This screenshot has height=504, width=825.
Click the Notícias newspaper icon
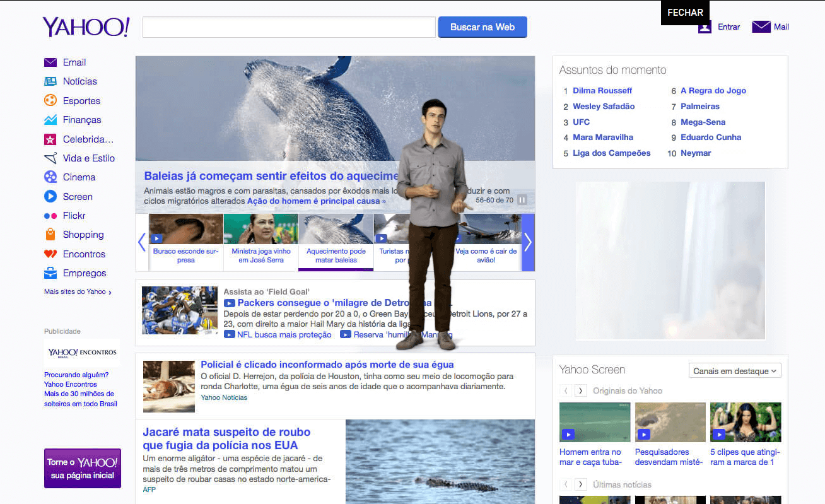click(x=50, y=81)
